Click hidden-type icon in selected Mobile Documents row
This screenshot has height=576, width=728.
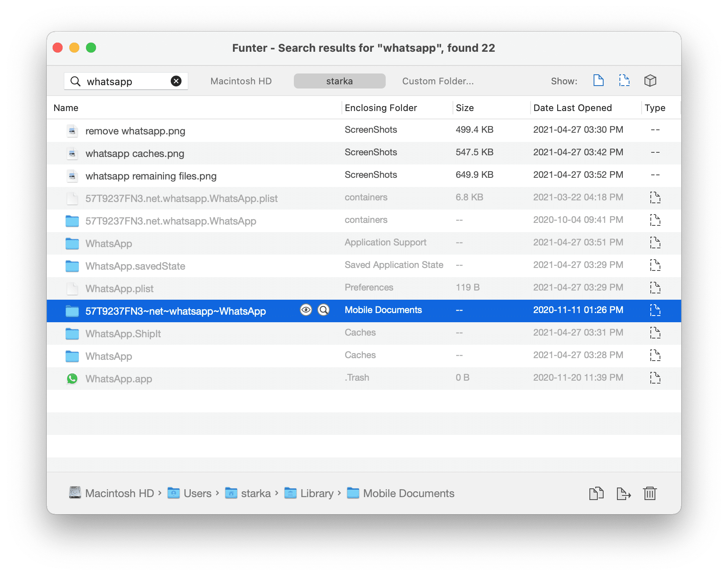pyautogui.click(x=655, y=310)
